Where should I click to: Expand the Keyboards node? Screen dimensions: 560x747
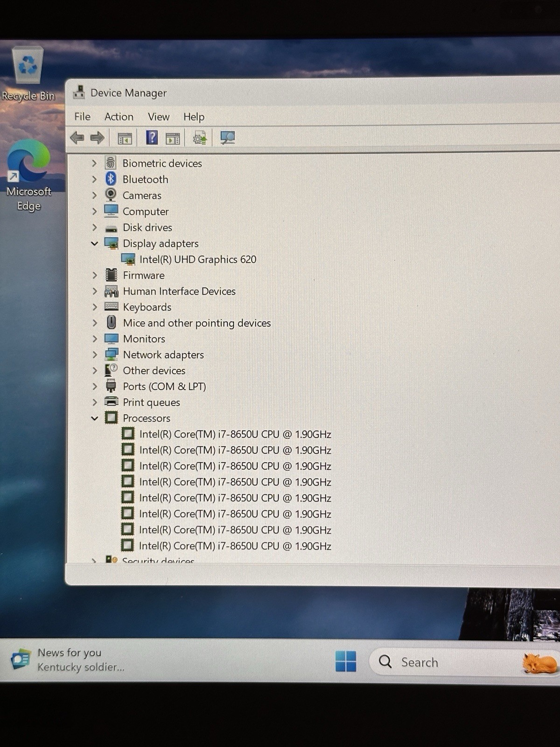coord(94,307)
